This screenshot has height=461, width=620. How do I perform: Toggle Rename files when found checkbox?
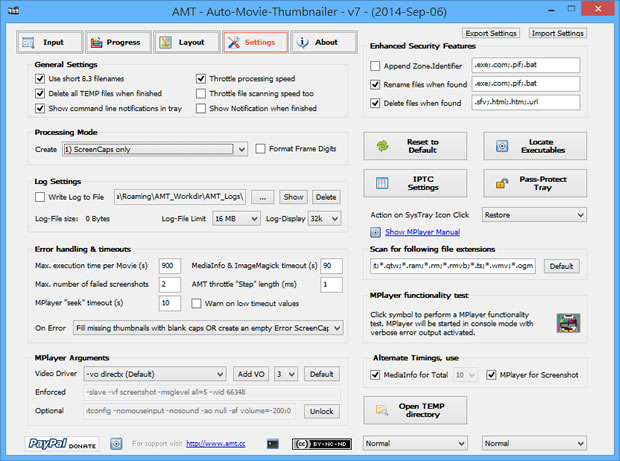375,84
